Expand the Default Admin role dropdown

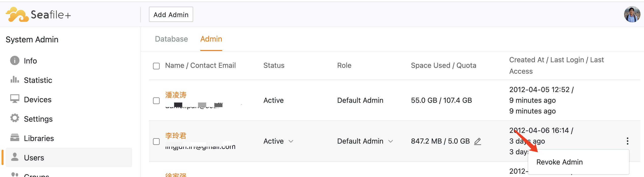coord(390,141)
